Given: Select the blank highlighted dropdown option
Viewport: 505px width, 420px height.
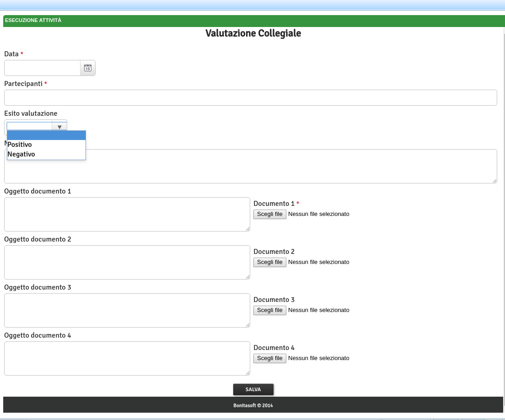Looking at the screenshot, I should point(46,135).
